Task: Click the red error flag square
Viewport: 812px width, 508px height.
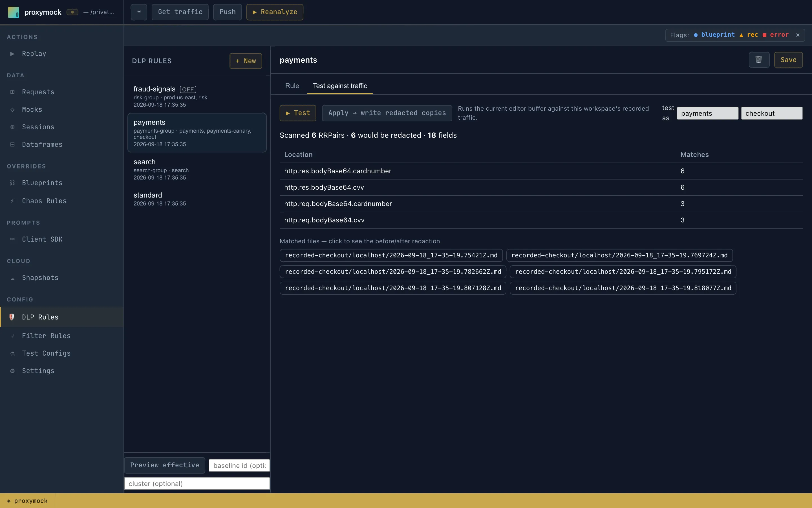Action: point(764,35)
